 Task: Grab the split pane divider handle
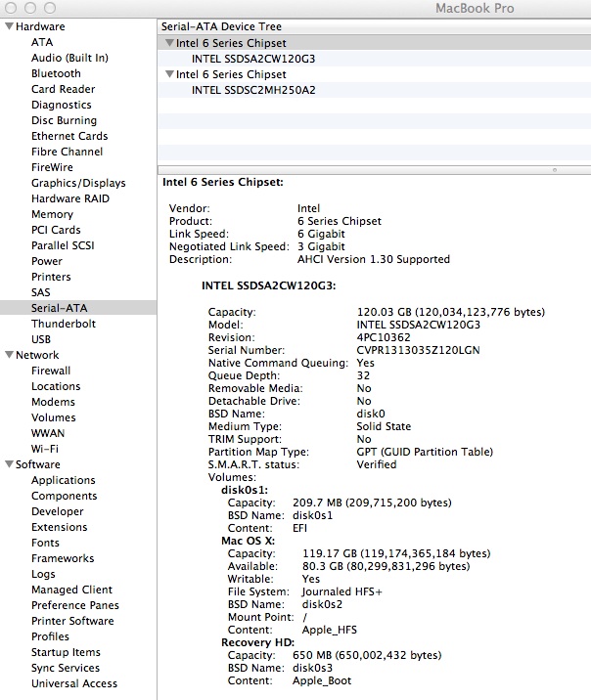point(555,170)
